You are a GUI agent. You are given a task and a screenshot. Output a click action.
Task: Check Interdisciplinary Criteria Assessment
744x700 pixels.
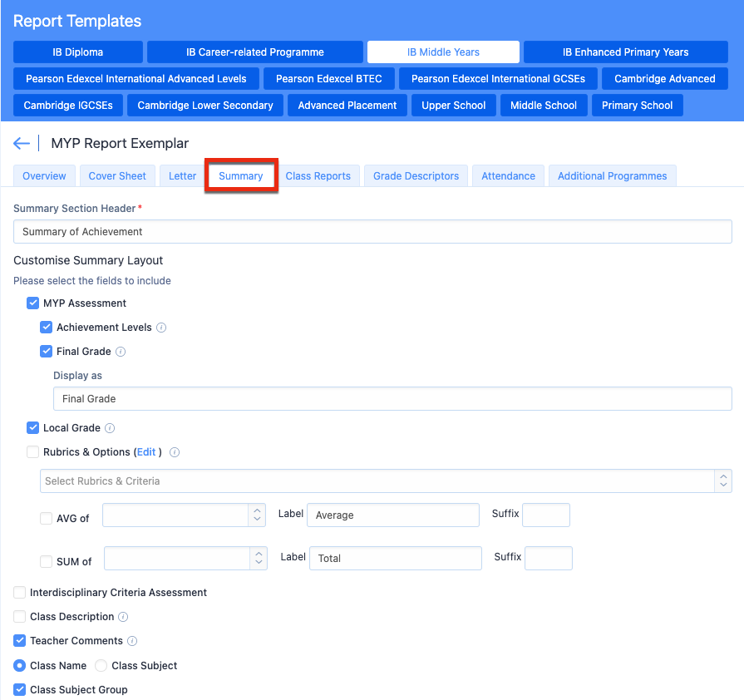point(19,593)
